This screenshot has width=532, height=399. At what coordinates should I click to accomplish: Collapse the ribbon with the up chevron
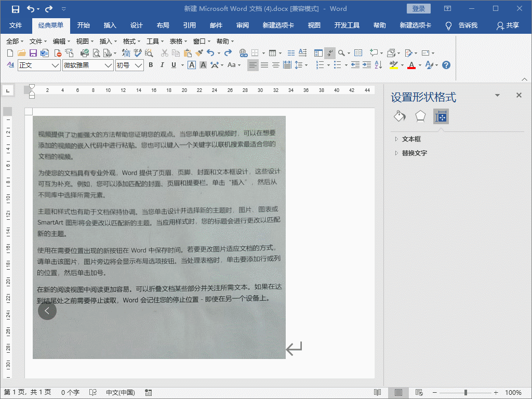tap(524, 79)
